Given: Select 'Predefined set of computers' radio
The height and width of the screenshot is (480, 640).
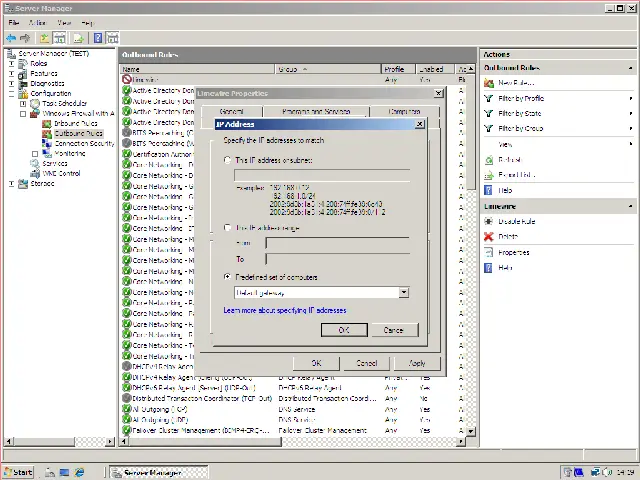Looking at the screenshot, I should coord(227,277).
